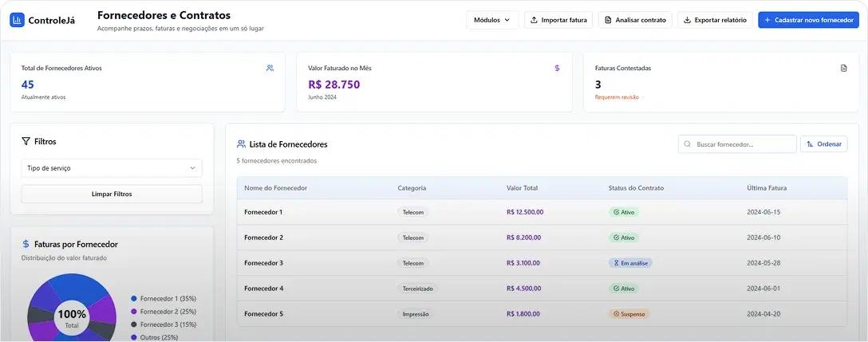Viewport: 868px width, 342px height.
Task: Click the Limpar Filtros button
Action: click(112, 194)
